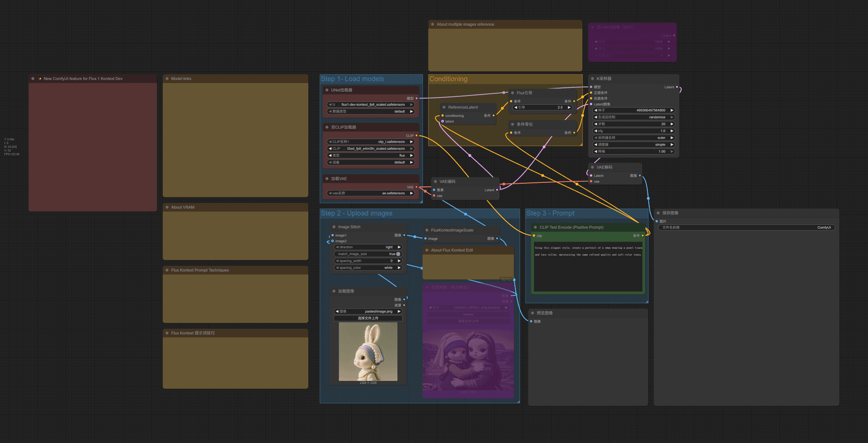The height and width of the screenshot is (443, 868).
Task: Open the U flux1-dev-kontext_fp8_scaled.safetensors dropdown
Action: (371, 105)
